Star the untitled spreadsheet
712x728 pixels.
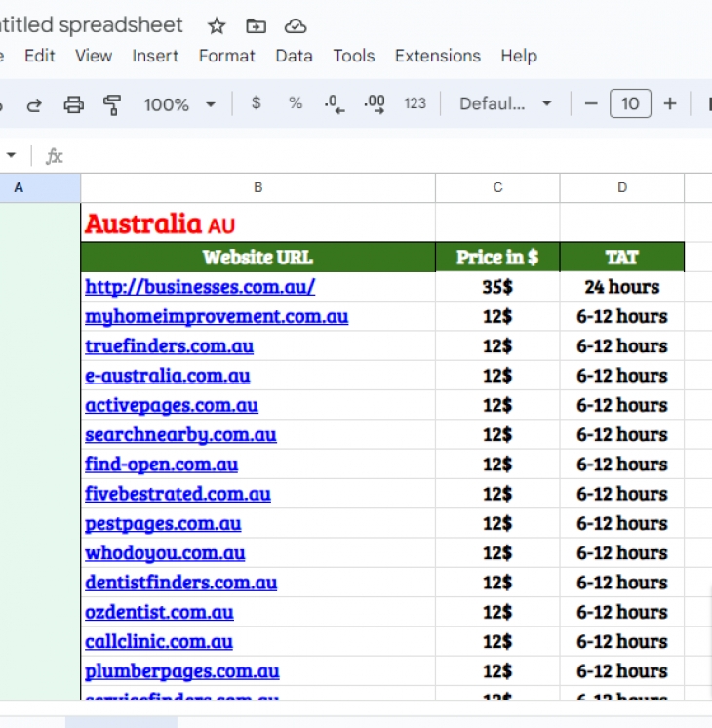[217, 26]
